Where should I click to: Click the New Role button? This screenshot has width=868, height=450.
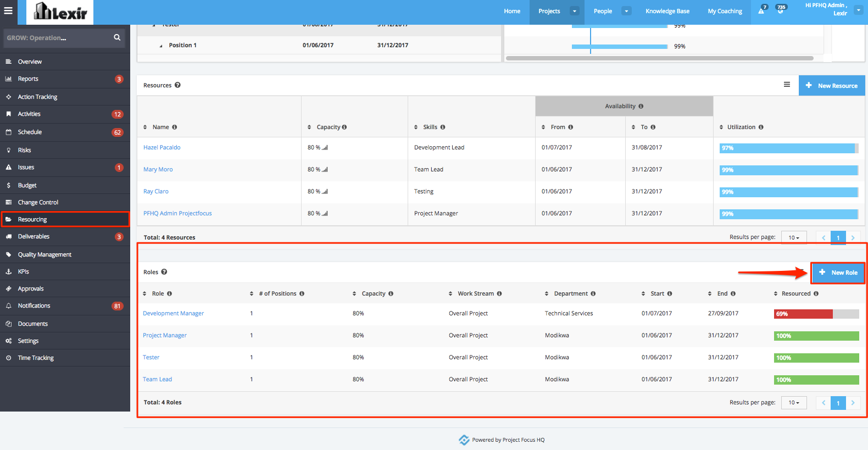pyautogui.click(x=838, y=273)
